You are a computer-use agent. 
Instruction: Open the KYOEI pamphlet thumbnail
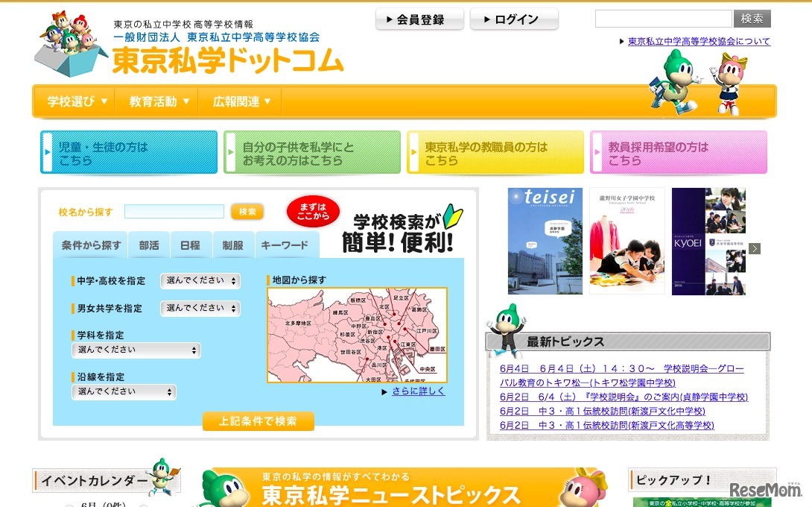click(708, 241)
